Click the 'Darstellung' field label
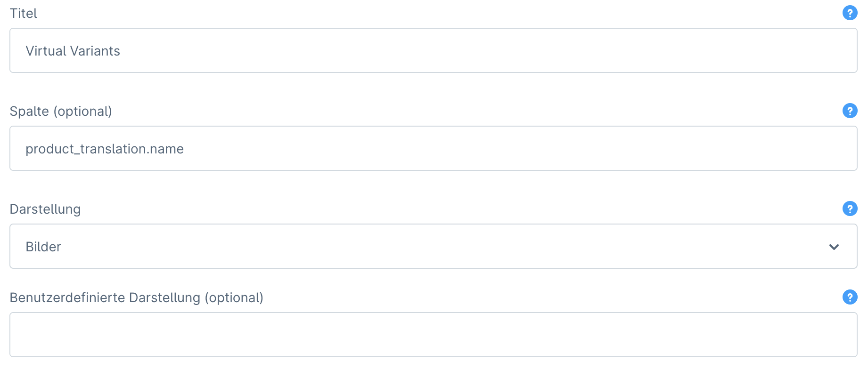 pyautogui.click(x=45, y=209)
